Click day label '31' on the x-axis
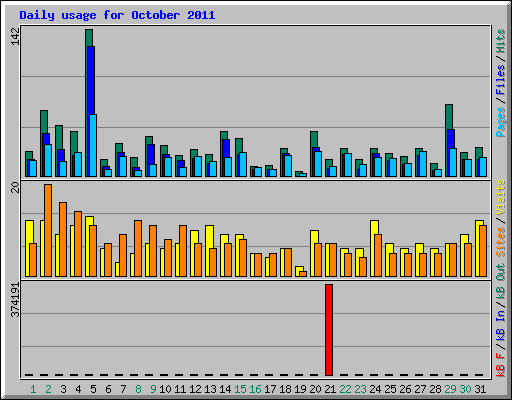The height and width of the screenshot is (400, 512). tap(480, 389)
